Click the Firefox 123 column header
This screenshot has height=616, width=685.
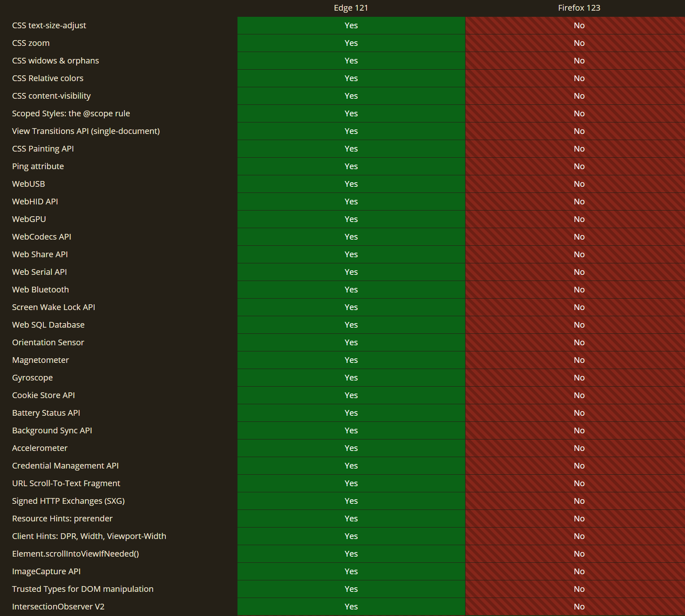[579, 8]
